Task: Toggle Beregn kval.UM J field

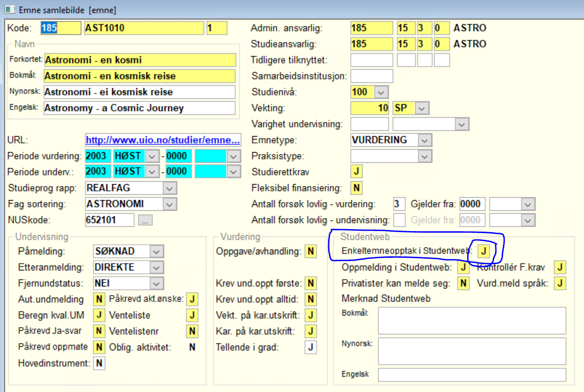Action: [x=99, y=315]
